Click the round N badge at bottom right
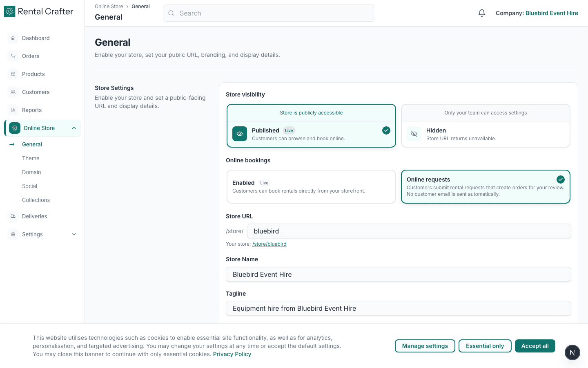This screenshot has height=368, width=588. pyautogui.click(x=572, y=352)
